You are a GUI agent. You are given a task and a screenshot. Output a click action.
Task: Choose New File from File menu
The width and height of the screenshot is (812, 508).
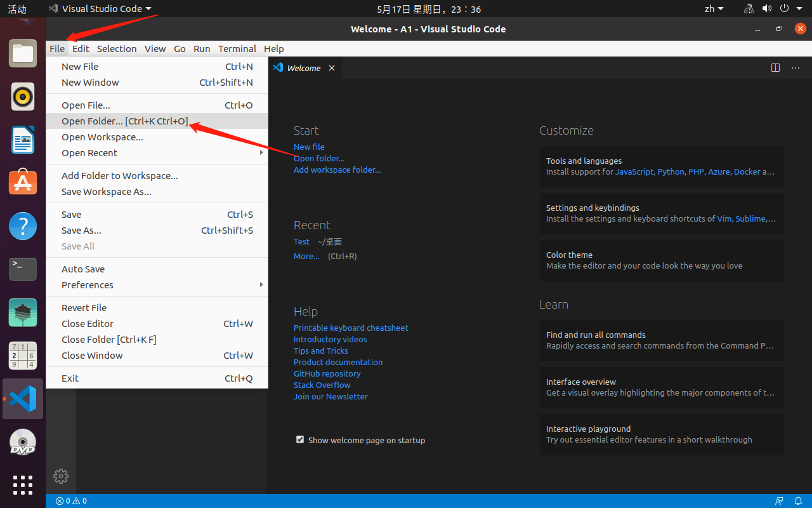tap(157, 67)
